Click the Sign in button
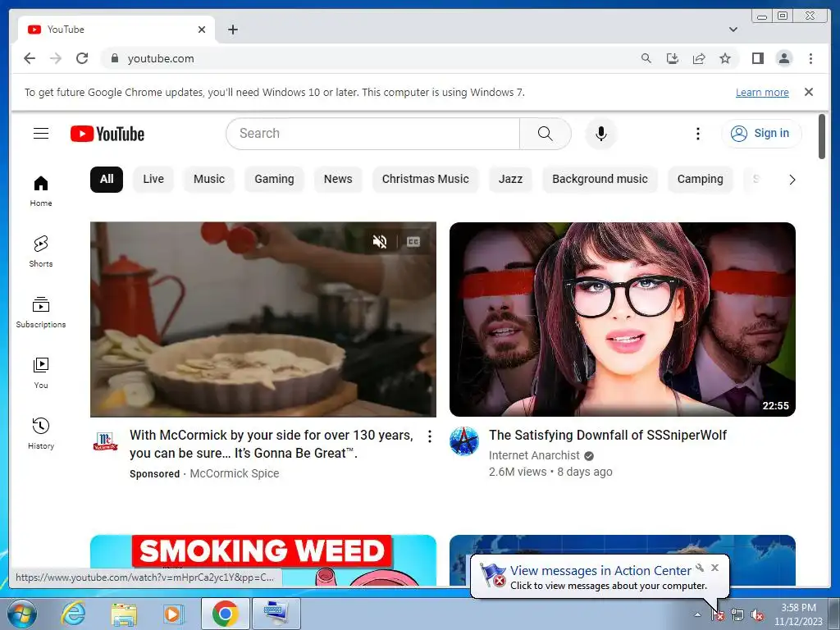 (x=761, y=134)
